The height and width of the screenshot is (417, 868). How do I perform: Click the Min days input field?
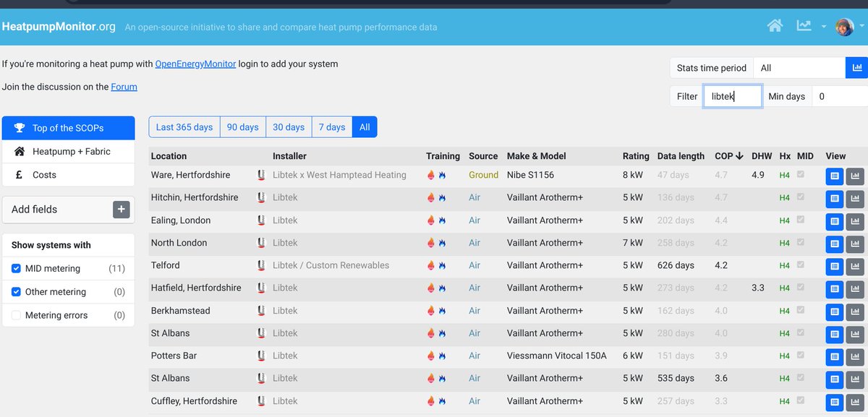[840, 96]
